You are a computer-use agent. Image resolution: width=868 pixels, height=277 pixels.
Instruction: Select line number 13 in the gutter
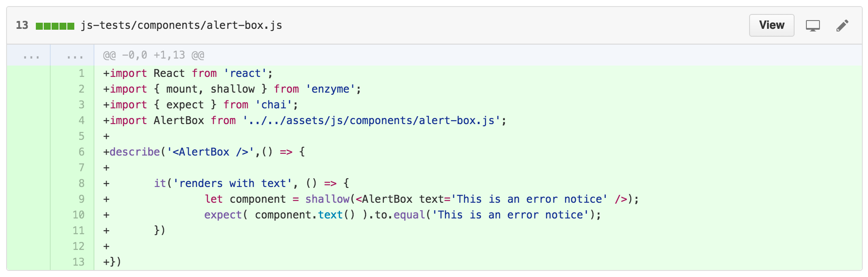pos(78,262)
